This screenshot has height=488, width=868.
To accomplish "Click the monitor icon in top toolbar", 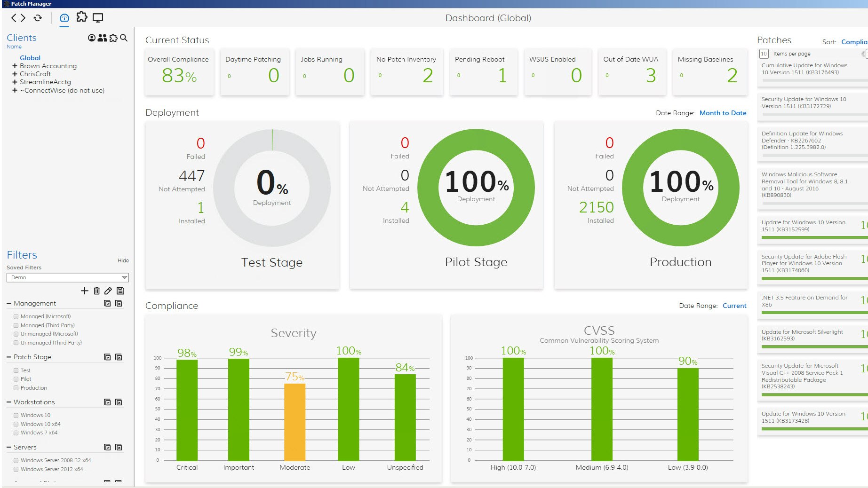I will tap(98, 18).
